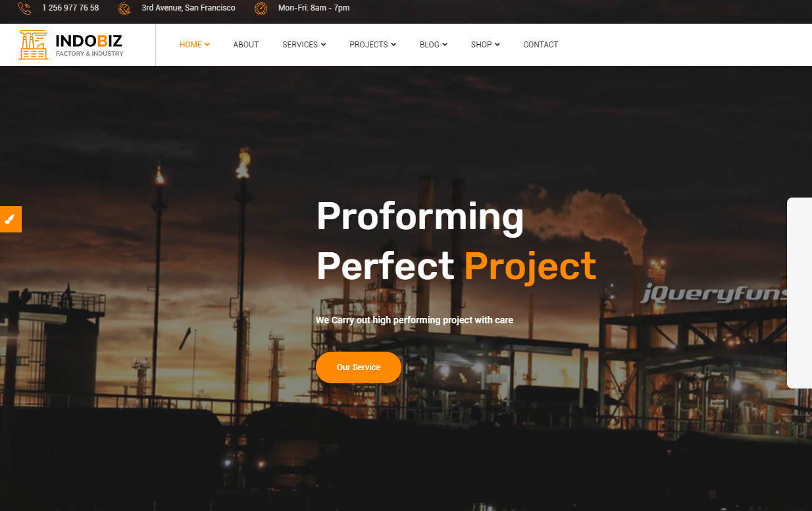
Task: Click the 3rd Avenue, San Francisco address
Action: [x=188, y=8]
